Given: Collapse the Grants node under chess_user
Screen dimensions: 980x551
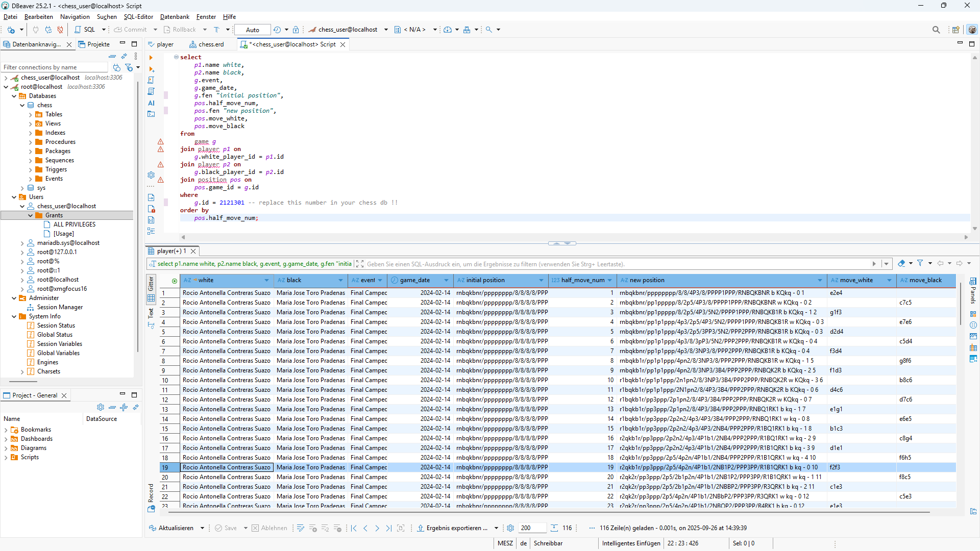Looking at the screenshot, I should 31,215.
